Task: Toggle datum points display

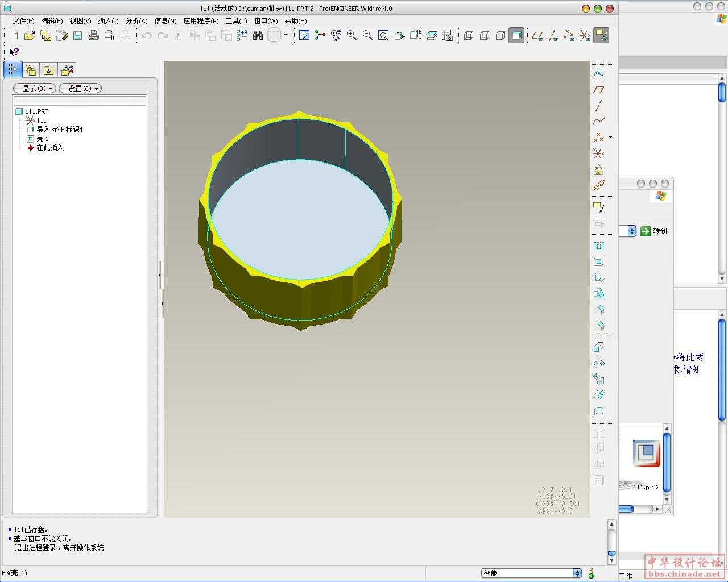Action: [x=569, y=35]
